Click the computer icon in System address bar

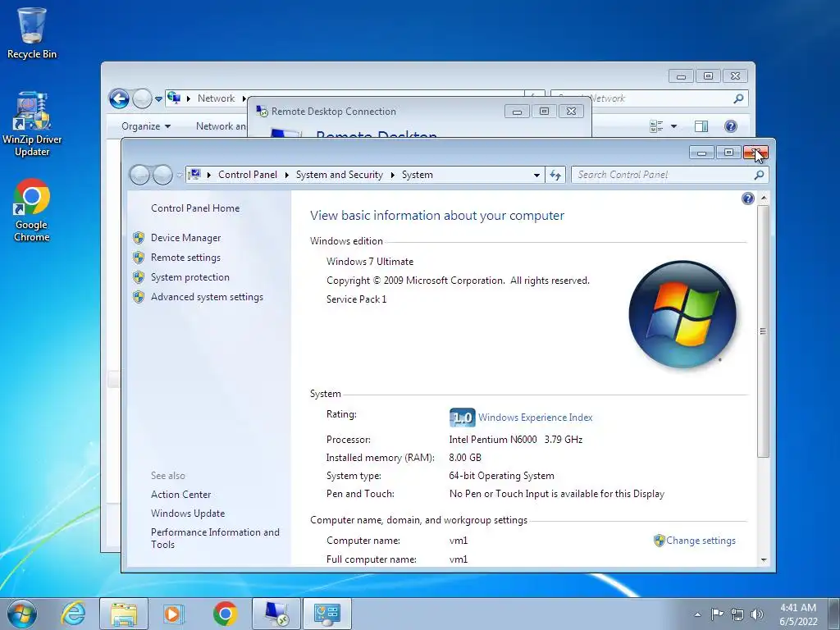coord(195,175)
